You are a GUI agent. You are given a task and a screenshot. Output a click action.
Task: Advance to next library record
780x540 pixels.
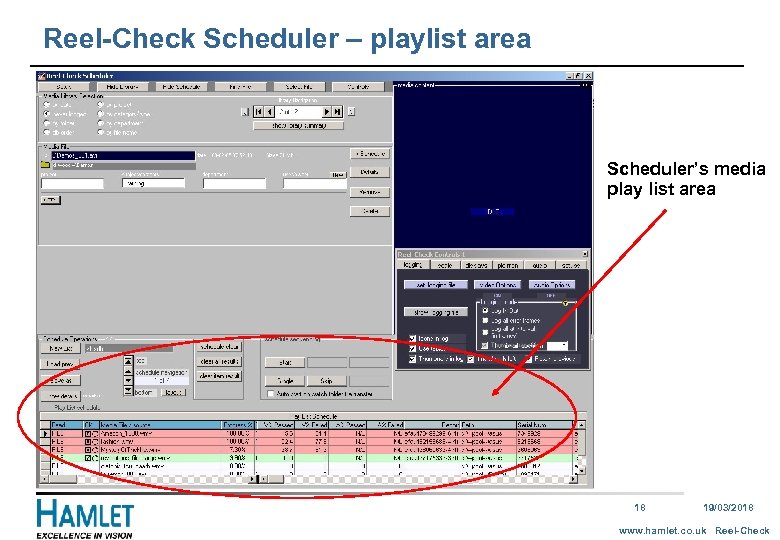pos(327,112)
